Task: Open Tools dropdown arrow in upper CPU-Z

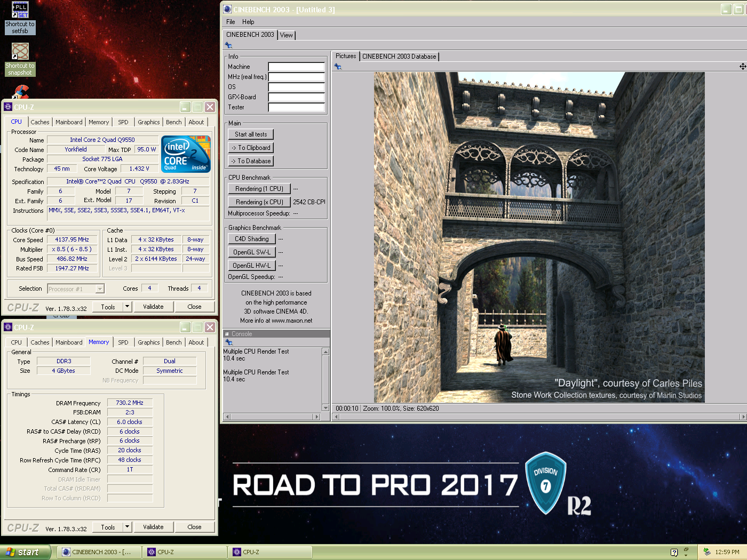Action: 127,307
